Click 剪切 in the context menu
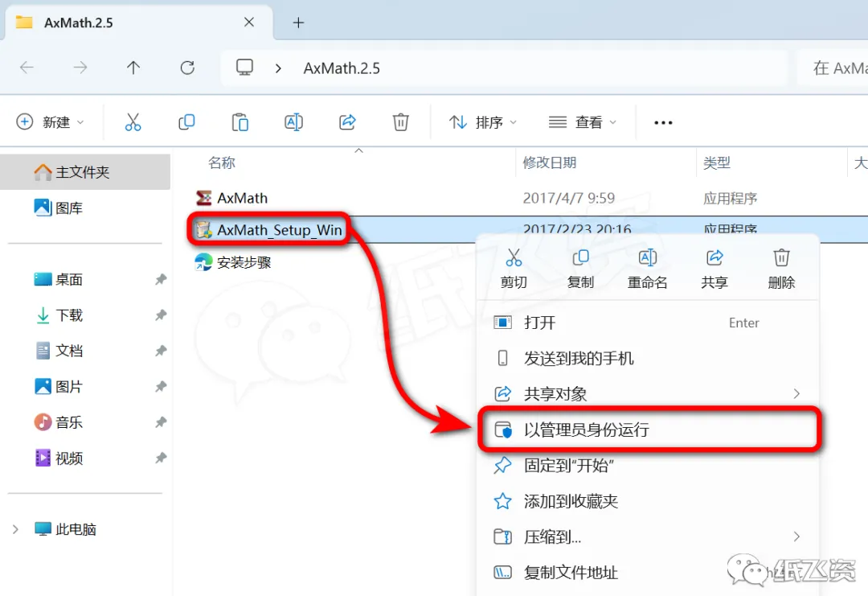The image size is (868, 596). (514, 269)
